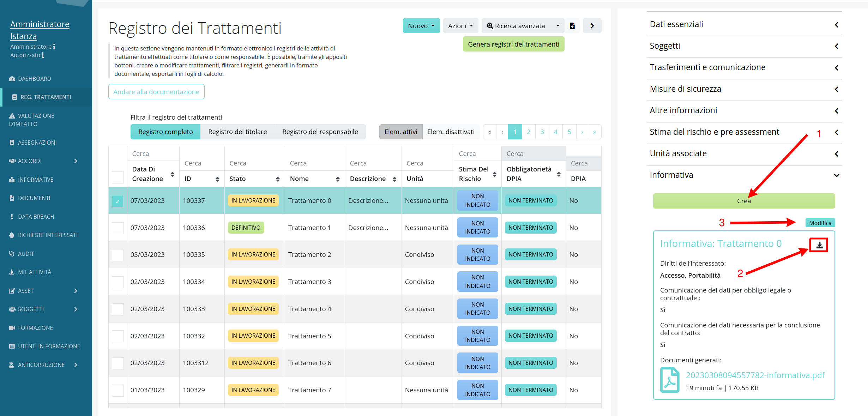Open Valutazione d'impatto warning icon

pos(12,116)
